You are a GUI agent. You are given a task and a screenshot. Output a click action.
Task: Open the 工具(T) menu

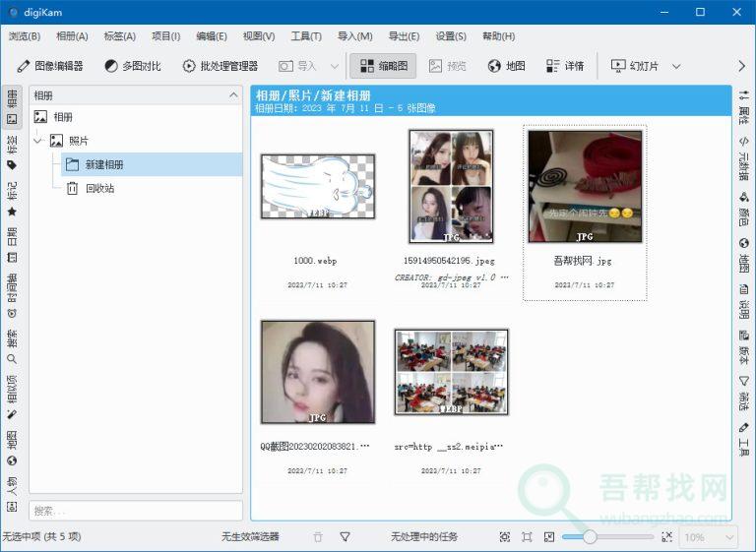pos(306,36)
